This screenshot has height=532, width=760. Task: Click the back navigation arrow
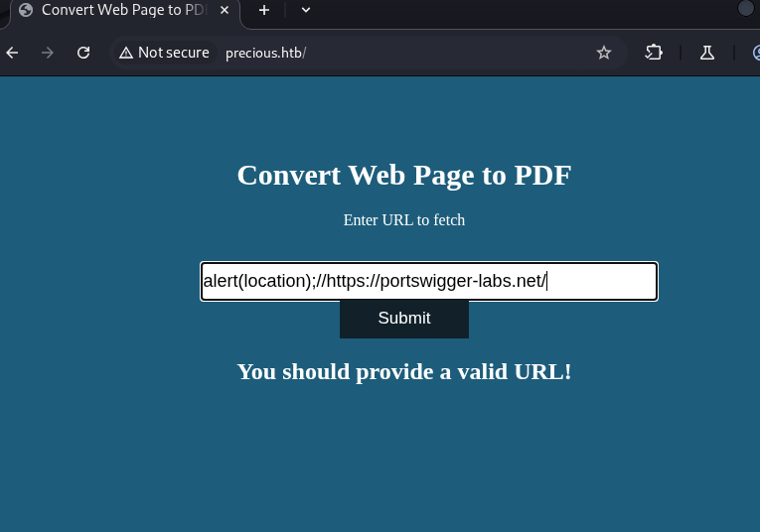pos(13,53)
